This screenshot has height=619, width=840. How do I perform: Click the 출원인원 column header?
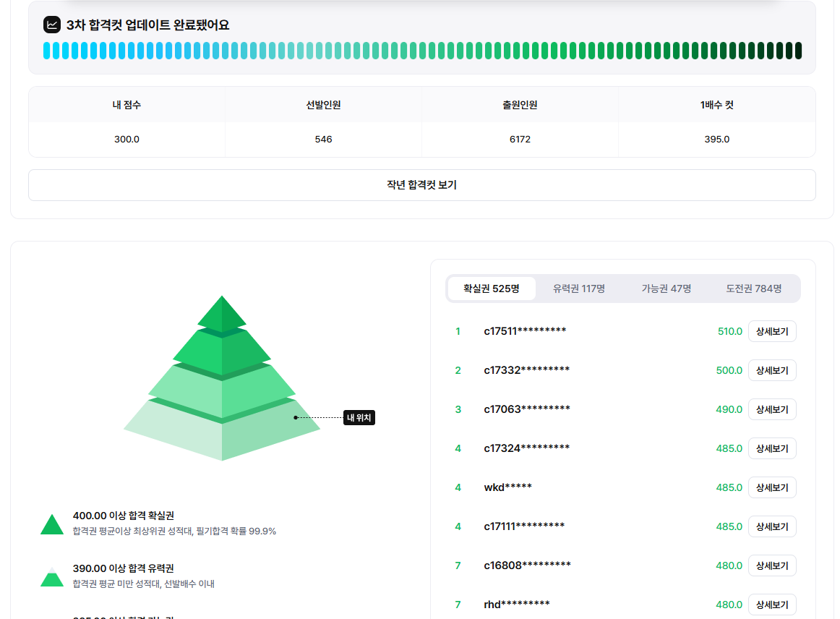click(520, 105)
